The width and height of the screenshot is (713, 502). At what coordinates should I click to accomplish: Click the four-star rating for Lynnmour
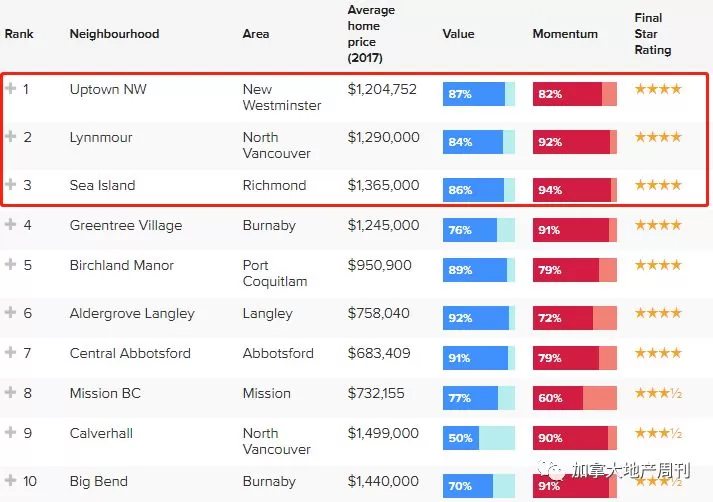658,137
